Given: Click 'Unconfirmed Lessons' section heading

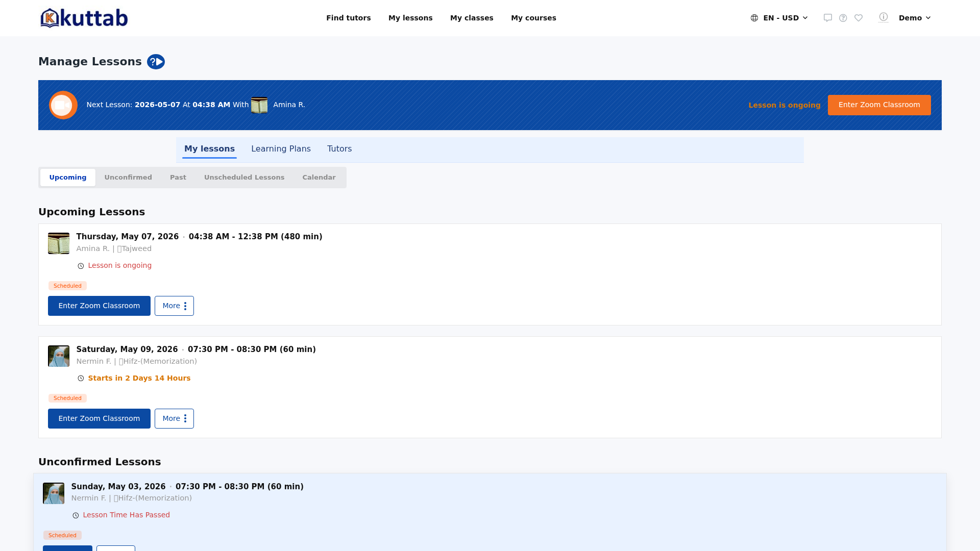Looking at the screenshot, I should (x=100, y=462).
